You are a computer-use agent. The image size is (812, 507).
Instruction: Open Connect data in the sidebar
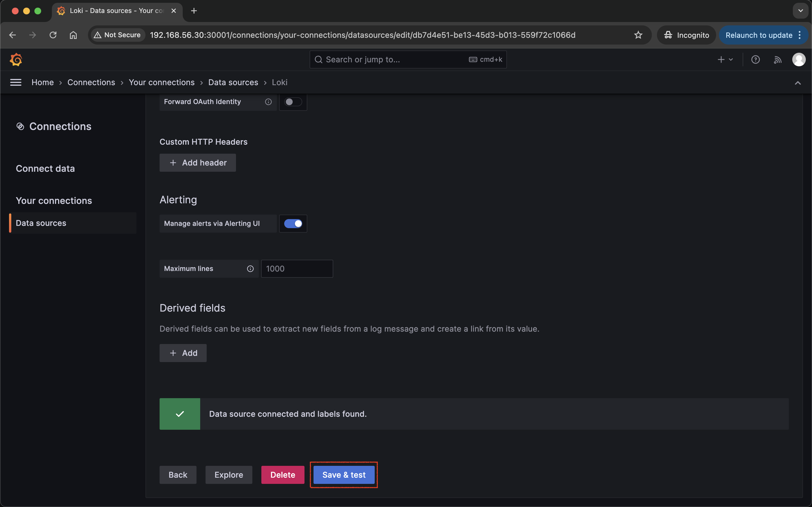tap(45, 168)
